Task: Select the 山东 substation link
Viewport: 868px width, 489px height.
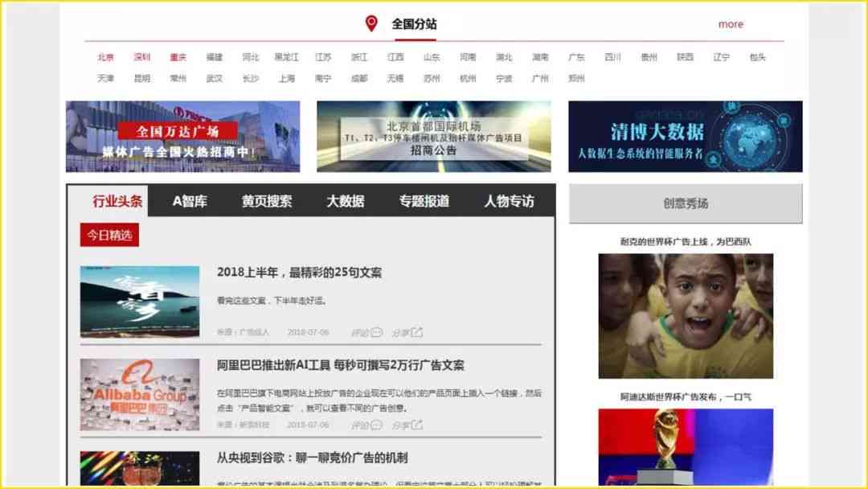Action: click(x=432, y=57)
